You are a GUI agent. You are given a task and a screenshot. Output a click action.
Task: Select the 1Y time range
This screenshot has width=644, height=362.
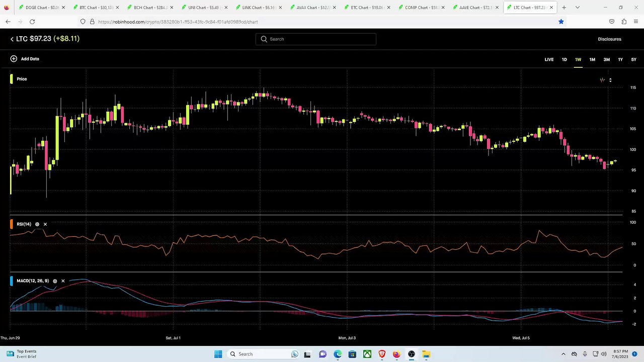tap(620, 59)
